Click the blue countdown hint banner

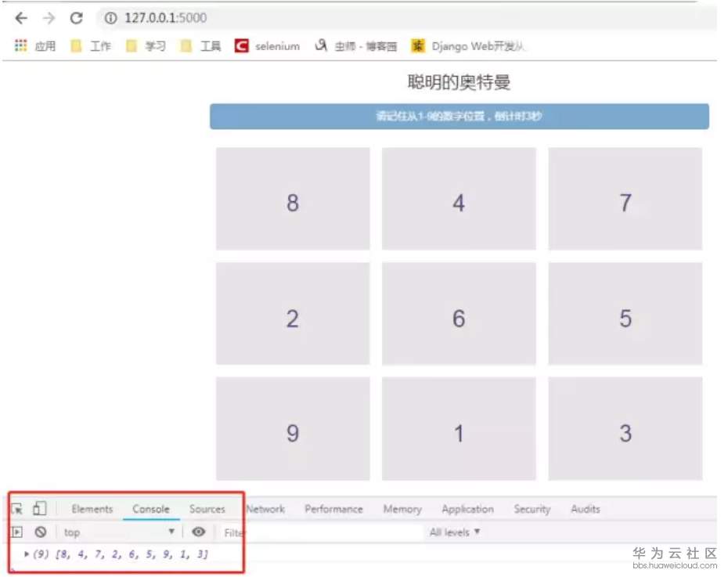tap(460, 116)
